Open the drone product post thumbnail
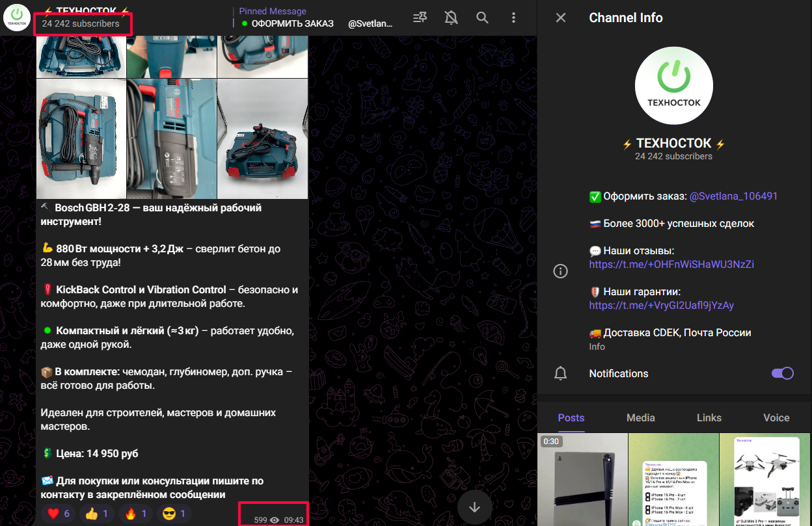This screenshot has width=812, height=526. click(765, 479)
